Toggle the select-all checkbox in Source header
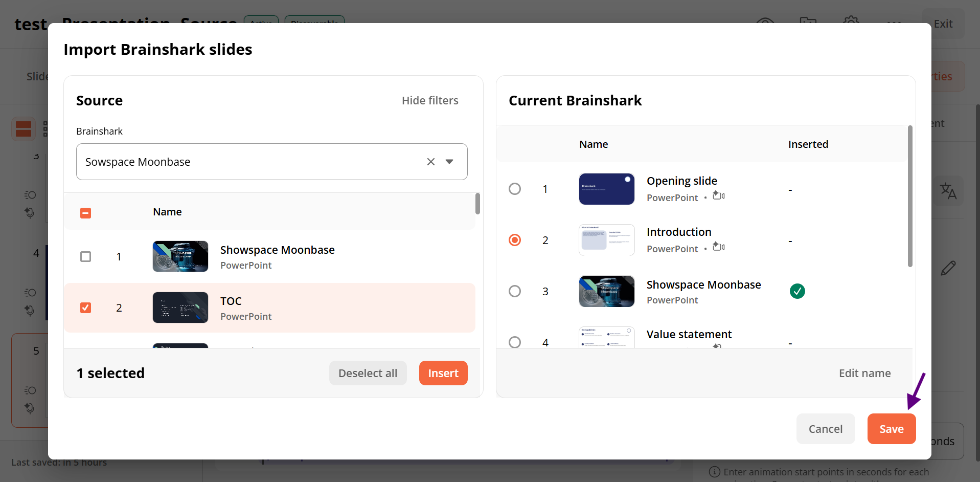Screen dimensions: 980x482 (x=86, y=213)
